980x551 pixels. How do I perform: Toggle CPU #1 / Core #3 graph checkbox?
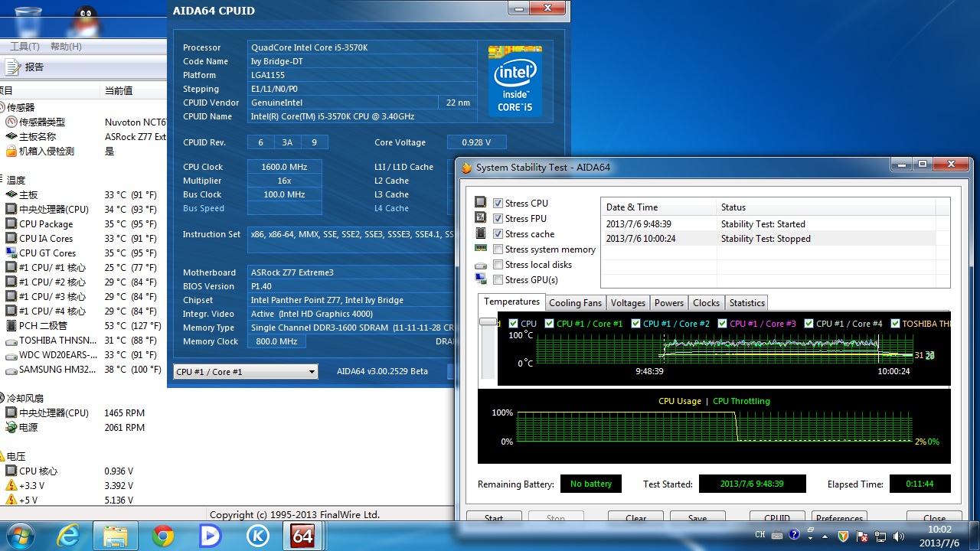[722, 323]
